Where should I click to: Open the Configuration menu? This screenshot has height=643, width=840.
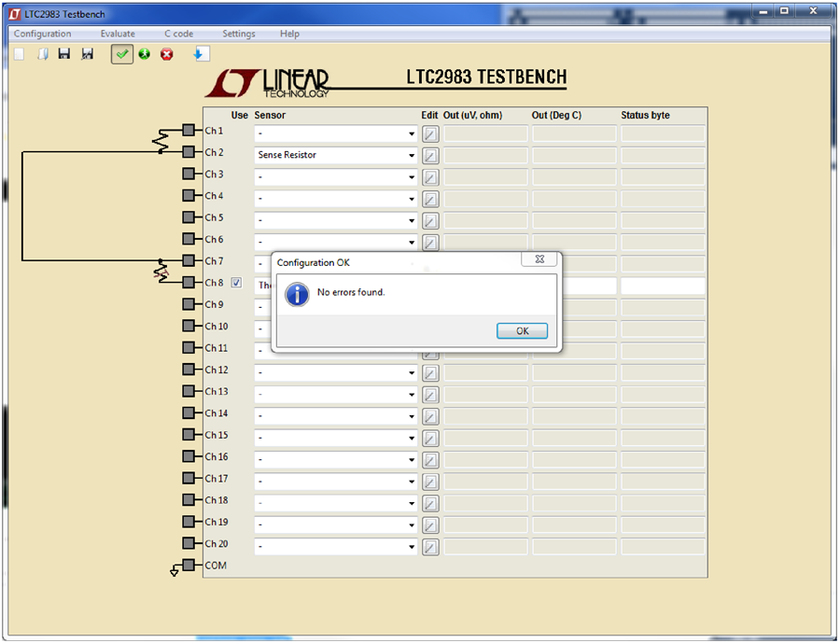click(42, 34)
